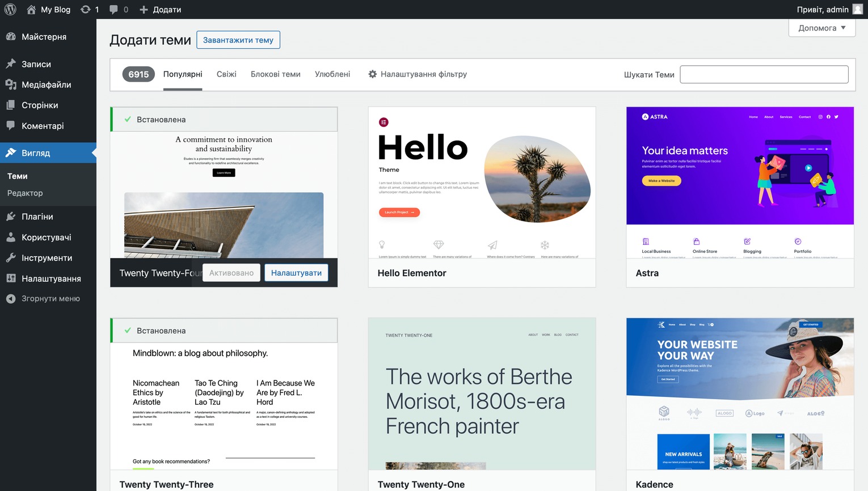
Task: Click the Сторінки pages icon
Action: pyautogui.click(x=11, y=105)
